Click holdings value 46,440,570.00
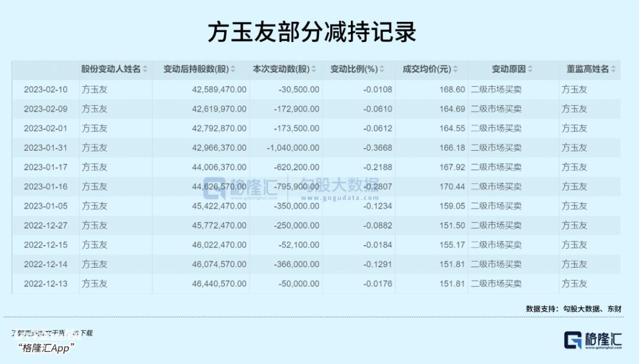Image resolution: width=639 pixels, height=364 pixels. point(220,284)
